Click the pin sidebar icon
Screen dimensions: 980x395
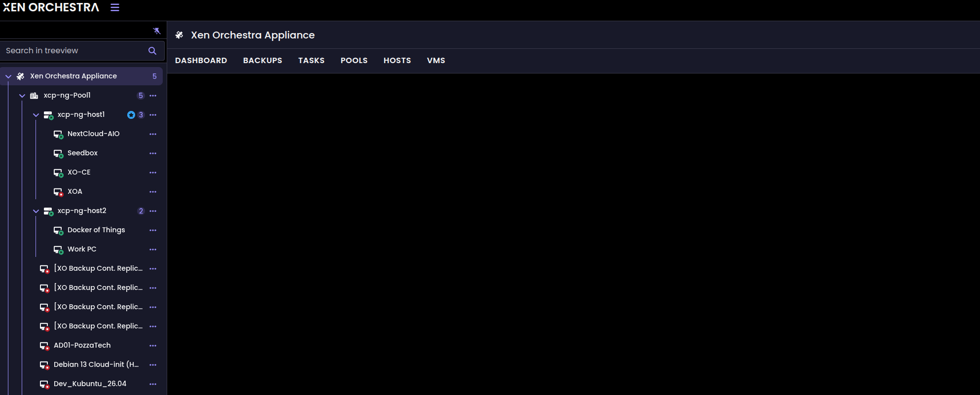(157, 31)
